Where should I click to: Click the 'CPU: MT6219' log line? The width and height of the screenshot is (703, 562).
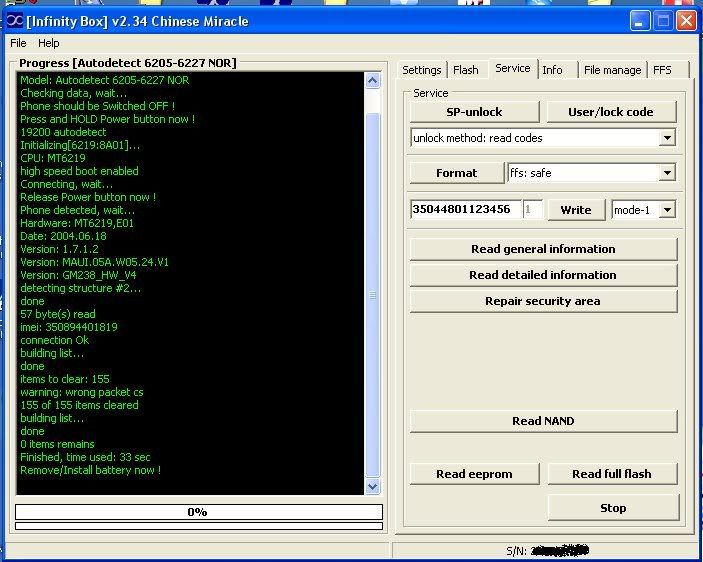click(x=53, y=158)
